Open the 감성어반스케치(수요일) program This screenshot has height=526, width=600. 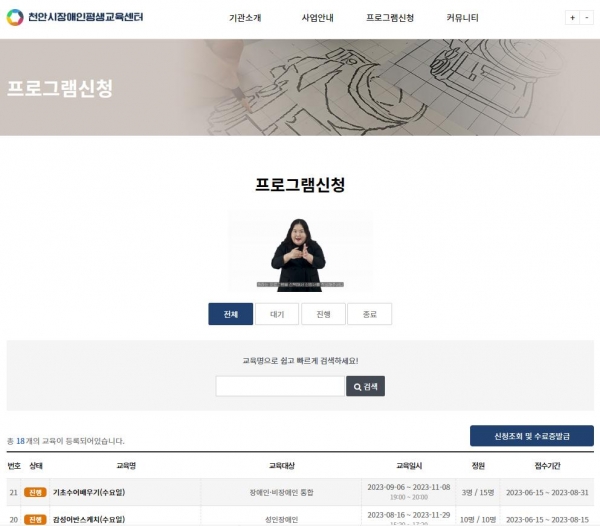coord(89,519)
